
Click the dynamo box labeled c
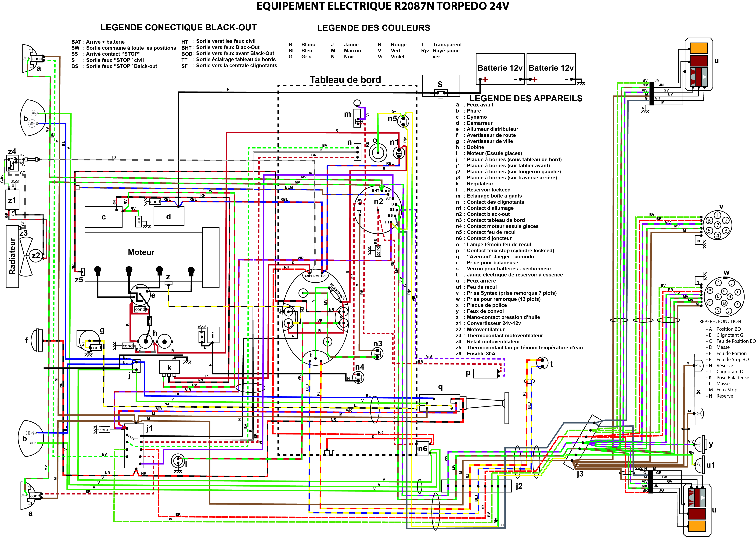[x=103, y=217]
